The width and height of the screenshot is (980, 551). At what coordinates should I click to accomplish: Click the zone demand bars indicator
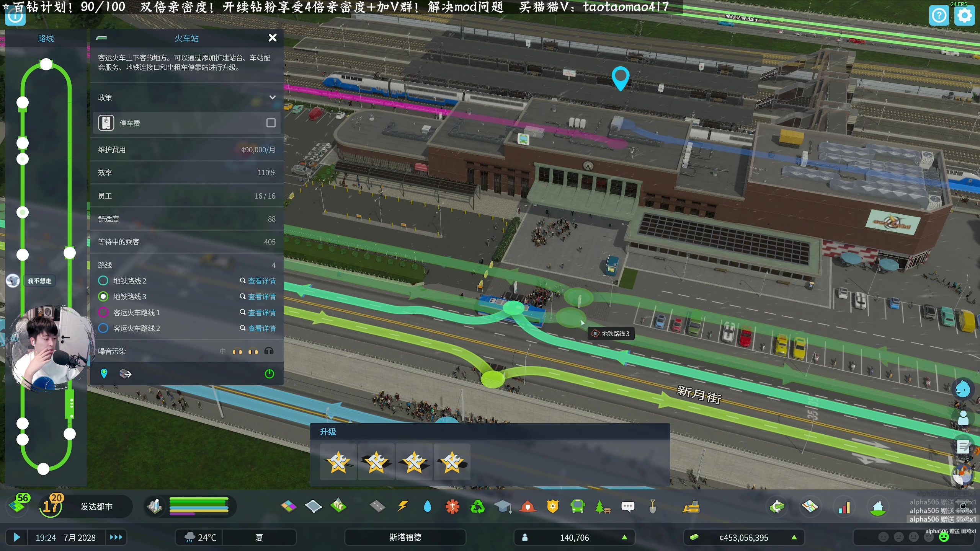(199, 506)
